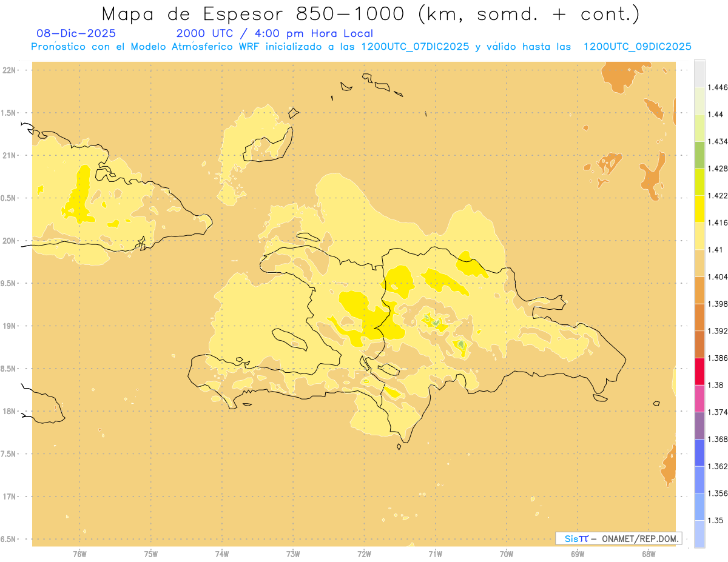Viewport: 728px width, 562px height.
Task: Click the colorbar value '1.428'
Action: [x=718, y=169]
